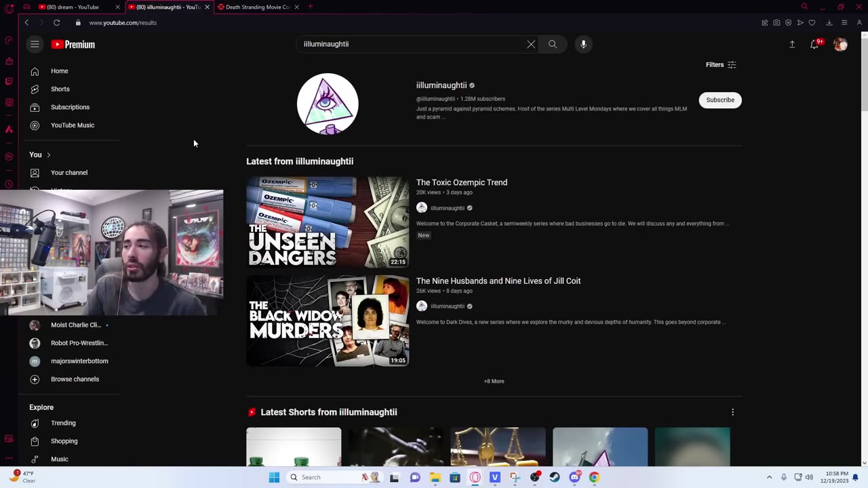Click the Unseen Dangers Ozempic thumbnail
Screen dimensions: 868x488
pos(328,222)
